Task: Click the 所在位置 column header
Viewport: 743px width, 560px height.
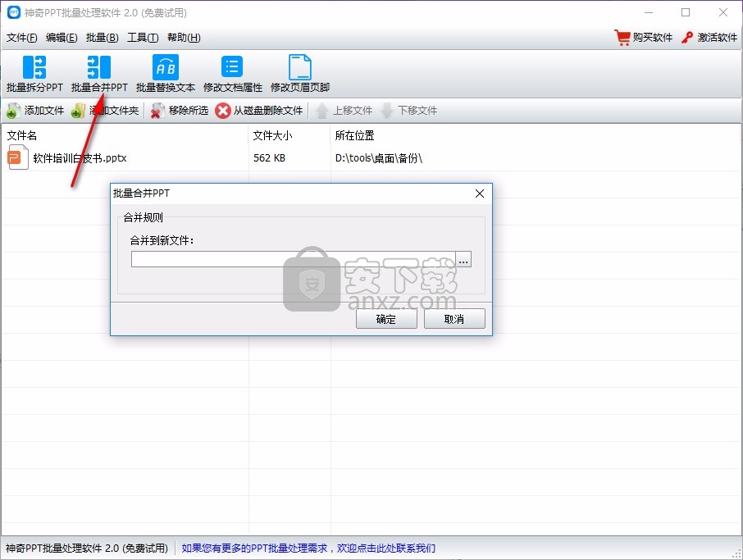Action: click(354, 135)
